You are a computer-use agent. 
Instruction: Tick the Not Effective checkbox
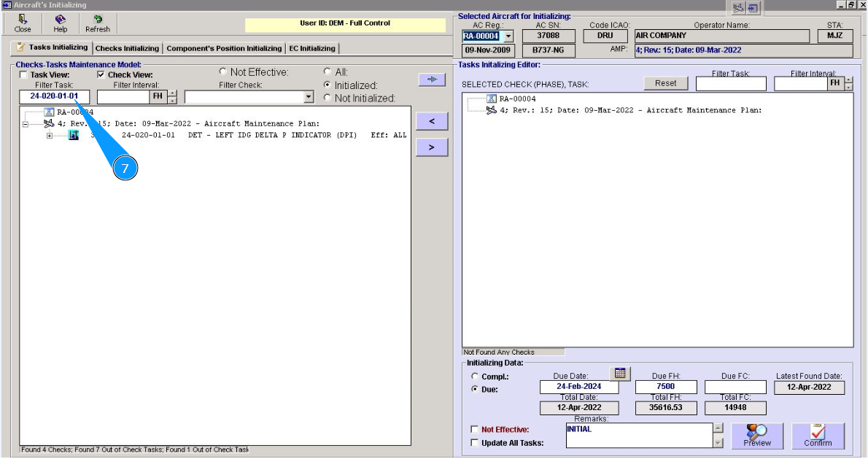tap(476, 430)
